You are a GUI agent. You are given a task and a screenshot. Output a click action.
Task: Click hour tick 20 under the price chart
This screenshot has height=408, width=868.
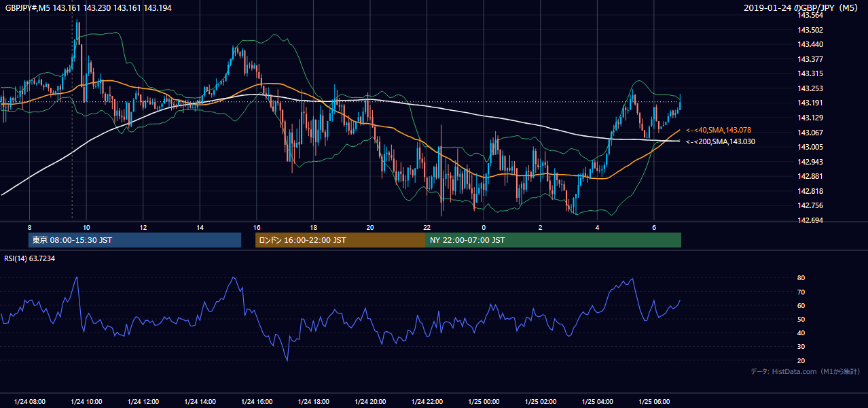click(x=370, y=227)
